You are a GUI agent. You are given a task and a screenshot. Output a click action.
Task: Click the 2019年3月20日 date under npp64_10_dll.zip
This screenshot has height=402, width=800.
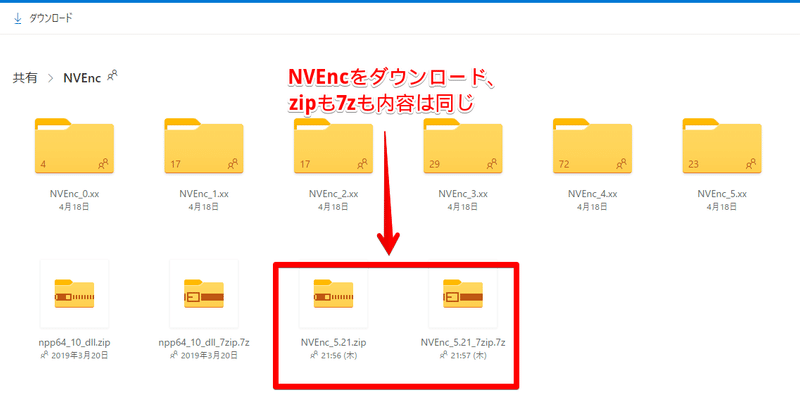click(x=80, y=356)
